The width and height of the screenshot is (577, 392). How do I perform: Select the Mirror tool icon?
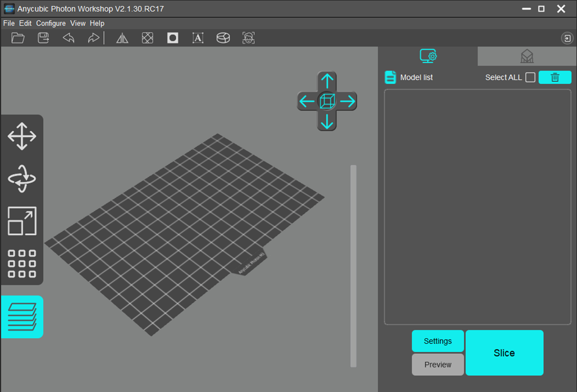pos(122,38)
